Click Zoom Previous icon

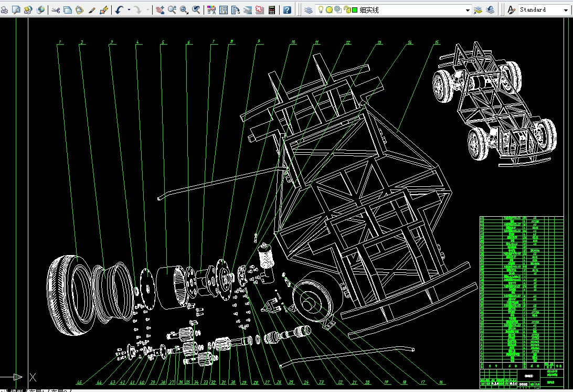pos(196,10)
